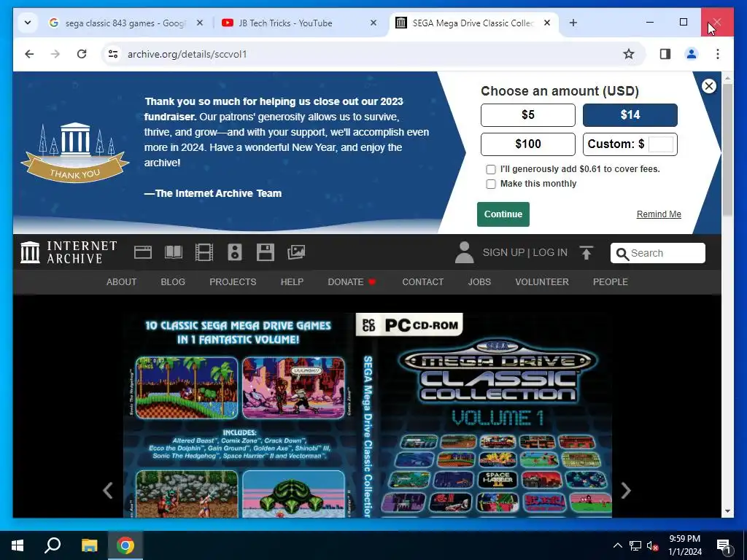The image size is (747, 560).
Task: Open the Chrome profile menu
Action: [692, 54]
